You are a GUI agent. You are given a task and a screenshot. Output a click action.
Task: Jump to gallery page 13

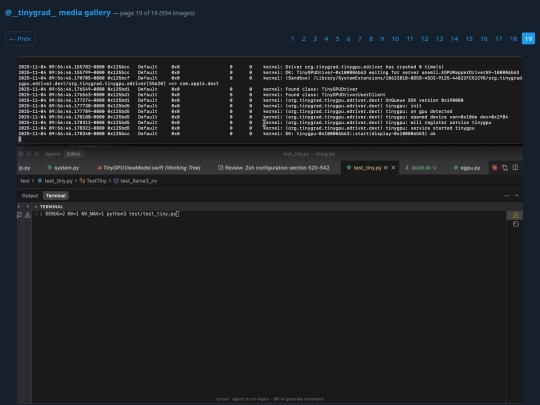tap(439, 39)
